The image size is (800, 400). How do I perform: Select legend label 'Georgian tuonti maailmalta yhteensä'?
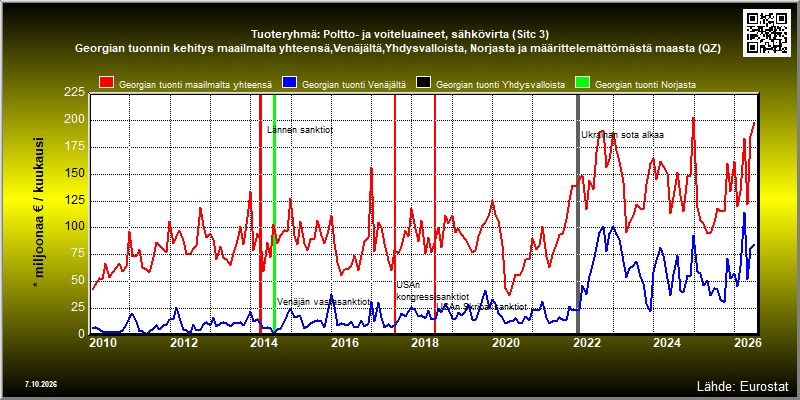(195, 85)
